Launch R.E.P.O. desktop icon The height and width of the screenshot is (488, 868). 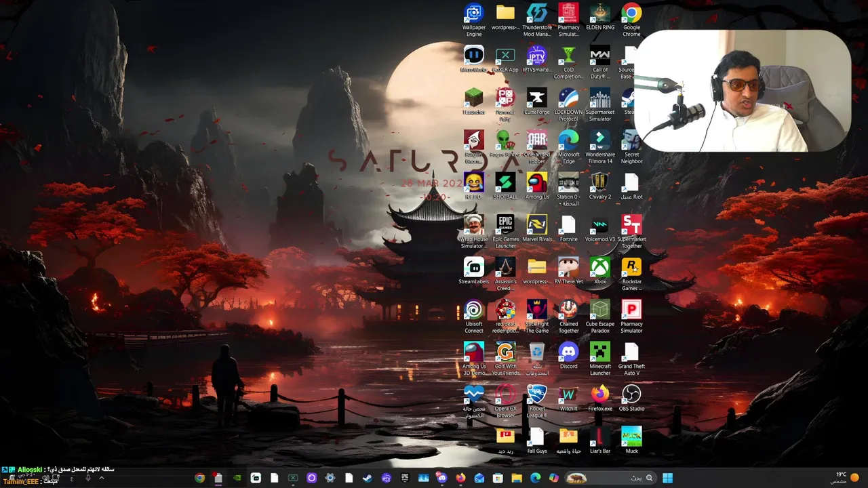pos(473,186)
